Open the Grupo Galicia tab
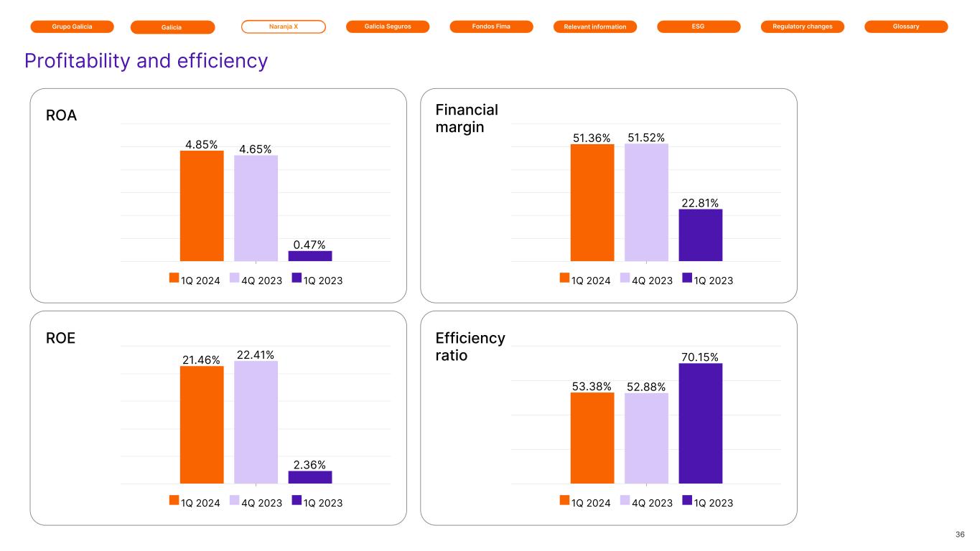980x551 pixels. pyautogui.click(x=72, y=27)
